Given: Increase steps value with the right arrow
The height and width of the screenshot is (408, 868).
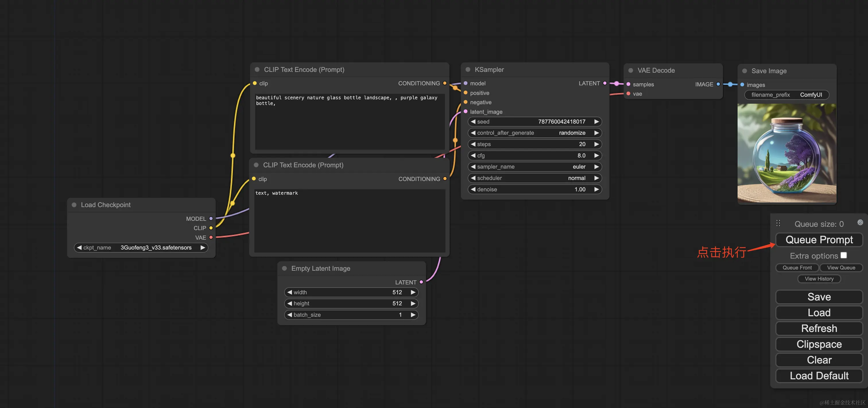Looking at the screenshot, I should pyautogui.click(x=596, y=144).
